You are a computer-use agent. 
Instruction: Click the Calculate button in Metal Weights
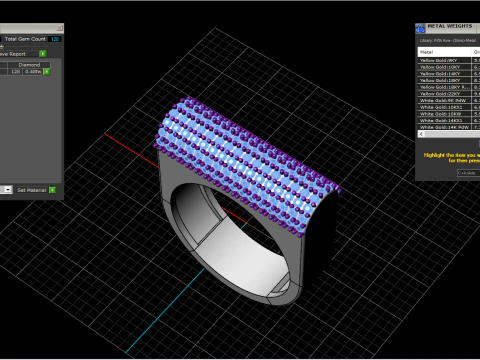(468, 173)
